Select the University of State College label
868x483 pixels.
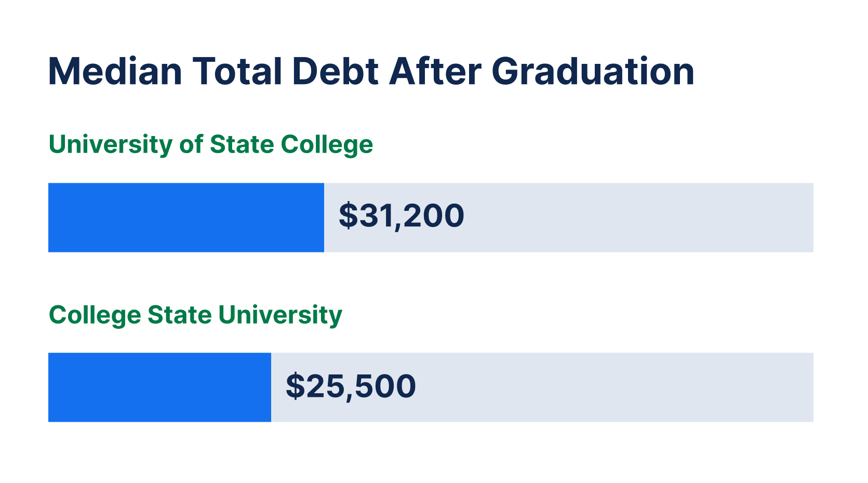pos(211,144)
